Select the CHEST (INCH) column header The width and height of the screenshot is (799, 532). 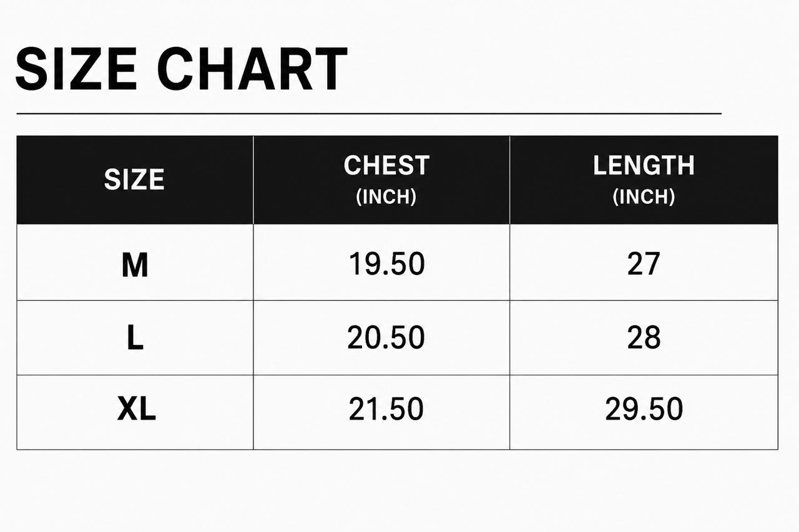coord(381,180)
